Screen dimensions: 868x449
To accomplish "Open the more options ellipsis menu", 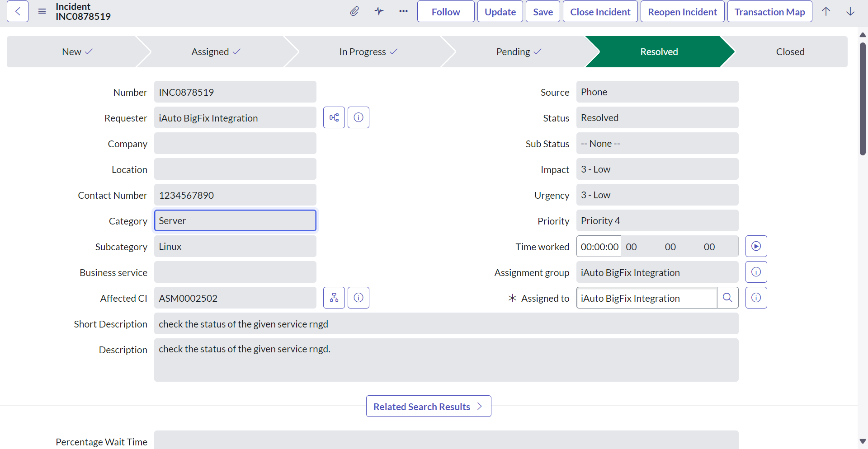I will pos(403,11).
